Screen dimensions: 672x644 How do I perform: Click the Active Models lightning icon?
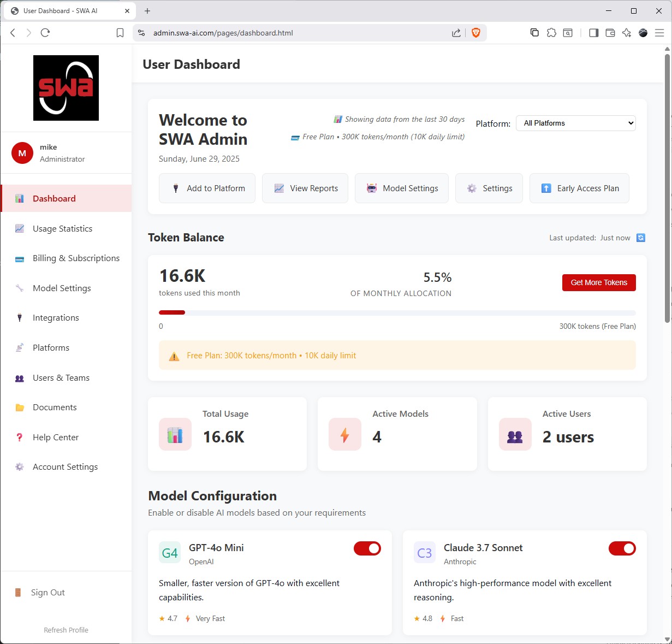click(345, 435)
